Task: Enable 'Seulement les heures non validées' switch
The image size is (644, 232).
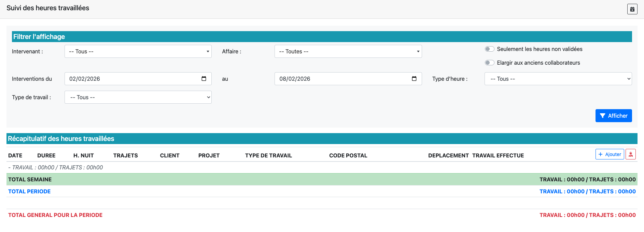Action: [489, 49]
